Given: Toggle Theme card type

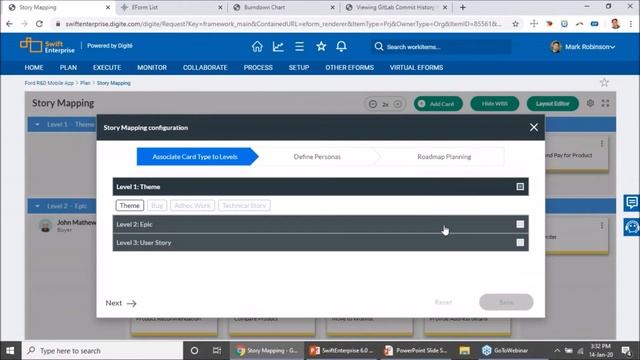Looking at the screenshot, I should pos(130,205).
